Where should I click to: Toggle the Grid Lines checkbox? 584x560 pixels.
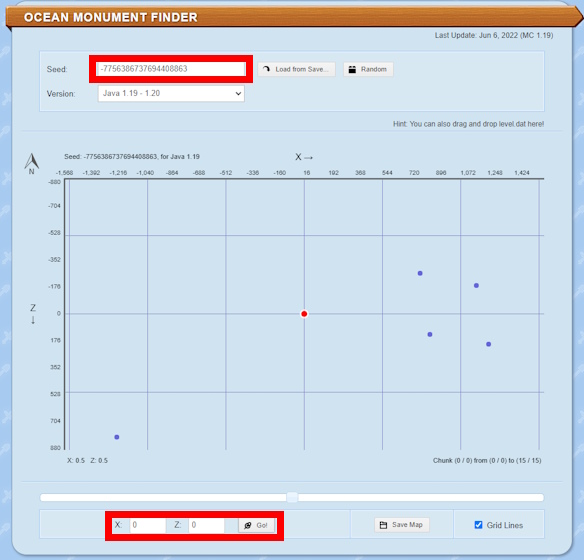pos(479,525)
